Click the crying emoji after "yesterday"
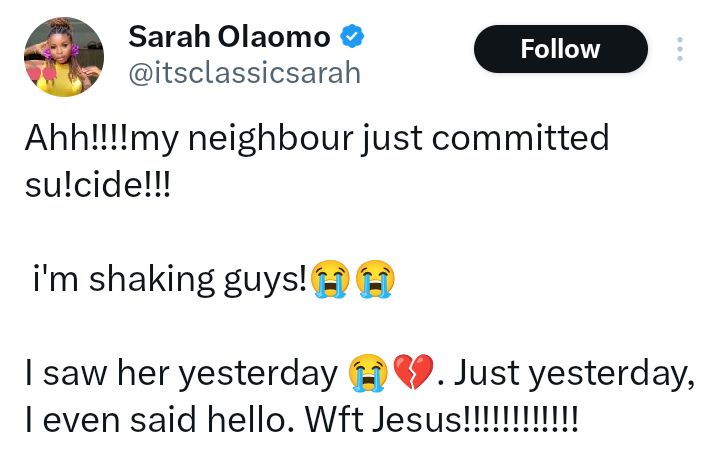The height and width of the screenshot is (449, 720). [368, 373]
